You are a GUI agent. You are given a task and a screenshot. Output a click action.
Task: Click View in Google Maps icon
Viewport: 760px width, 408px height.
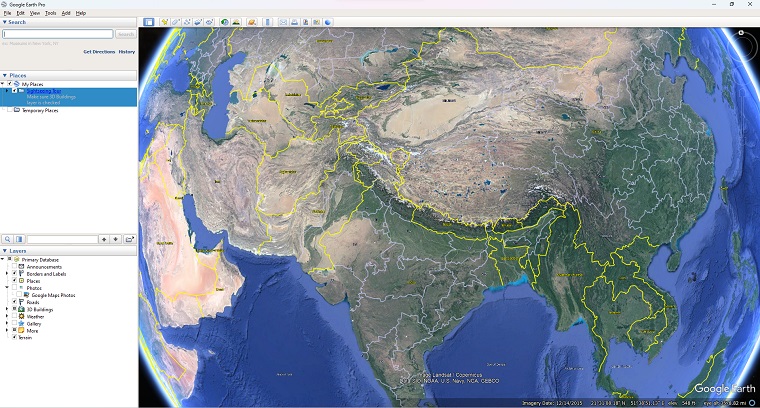pos(317,22)
